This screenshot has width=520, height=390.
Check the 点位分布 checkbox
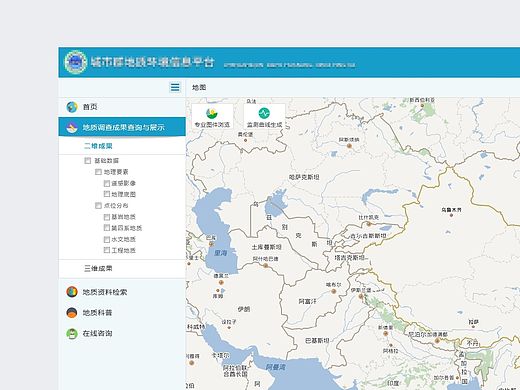[x=98, y=205]
